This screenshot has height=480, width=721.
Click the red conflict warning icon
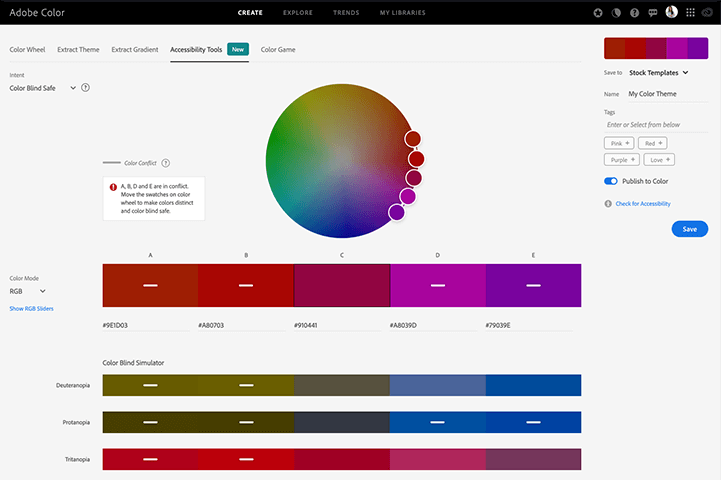[113, 187]
